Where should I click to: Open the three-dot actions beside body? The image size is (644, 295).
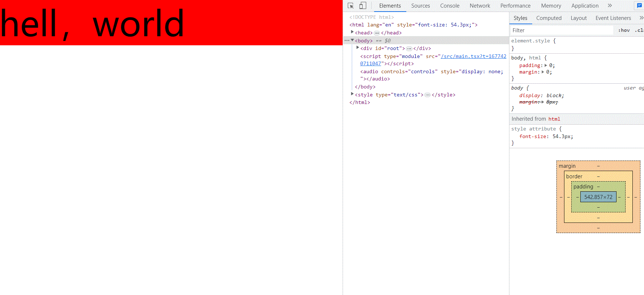pyautogui.click(x=347, y=41)
